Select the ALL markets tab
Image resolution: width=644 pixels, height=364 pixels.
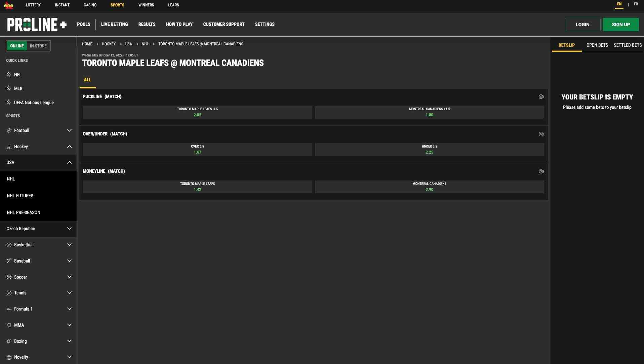pyautogui.click(x=87, y=80)
